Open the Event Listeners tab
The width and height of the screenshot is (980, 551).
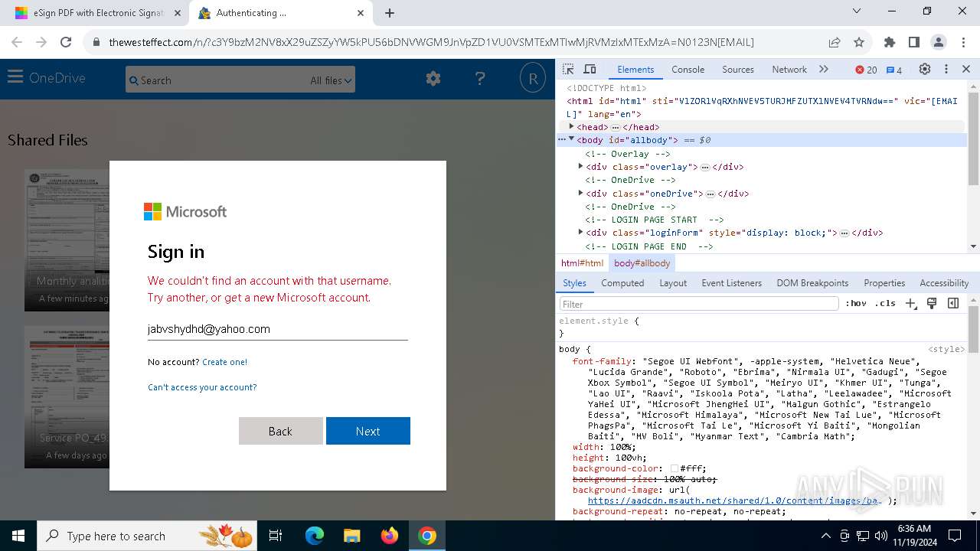click(732, 282)
